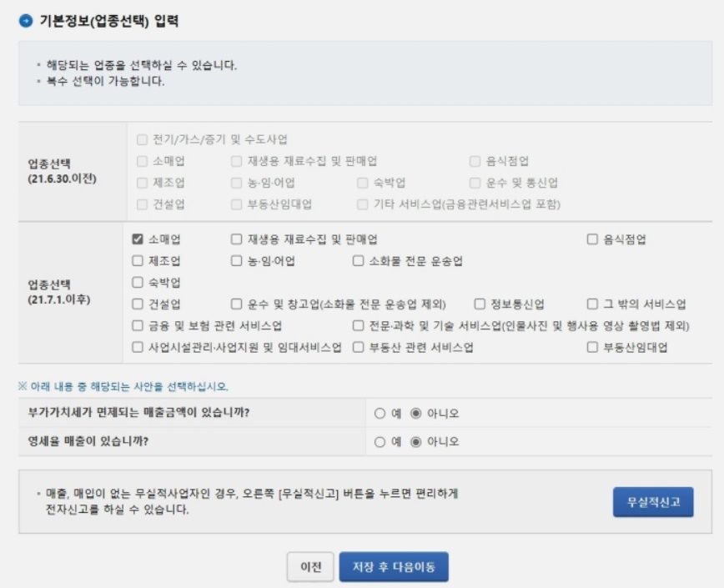Select 예 for 영세율 매출
This screenshot has height=588, width=724.
tap(380, 442)
